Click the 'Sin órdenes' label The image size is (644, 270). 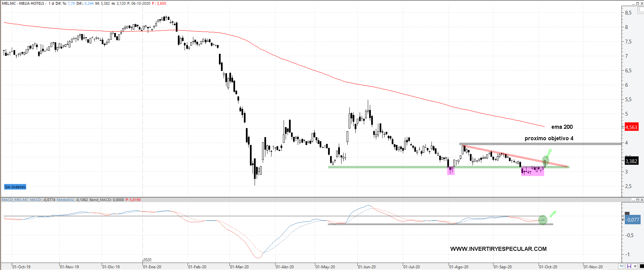coord(15,187)
